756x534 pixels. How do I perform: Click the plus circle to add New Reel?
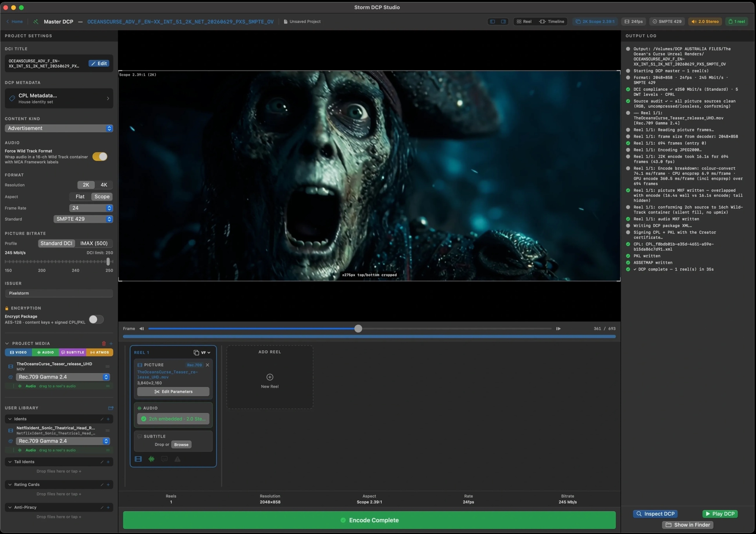click(270, 377)
